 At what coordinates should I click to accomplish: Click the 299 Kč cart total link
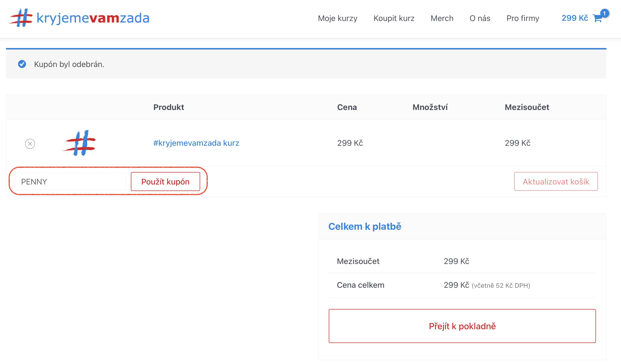point(575,18)
